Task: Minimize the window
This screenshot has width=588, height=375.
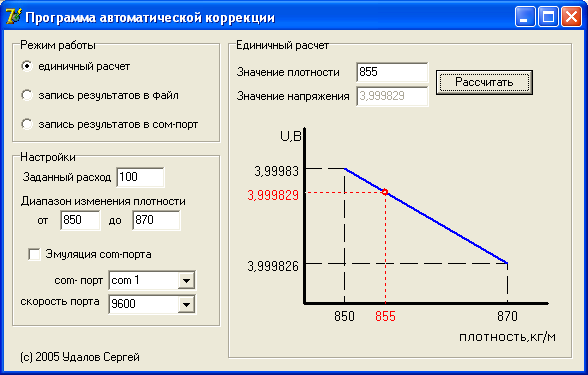Action: (x=525, y=17)
